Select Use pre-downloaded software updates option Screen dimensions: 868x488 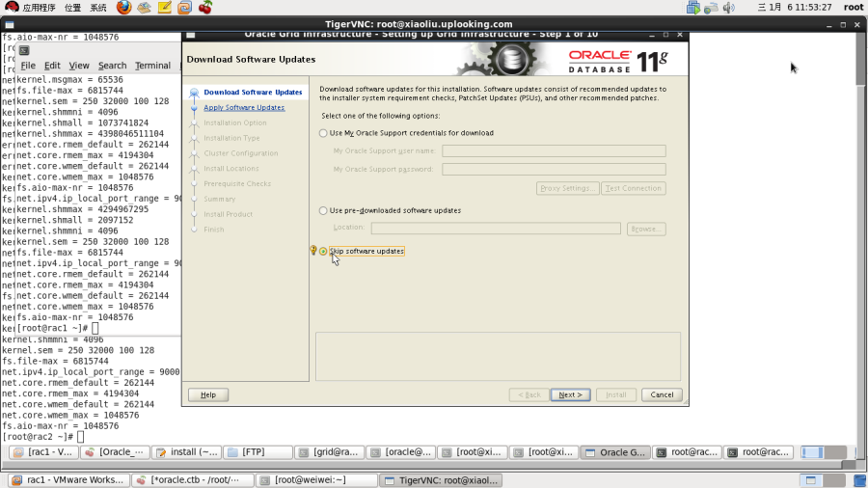click(x=323, y=211)
